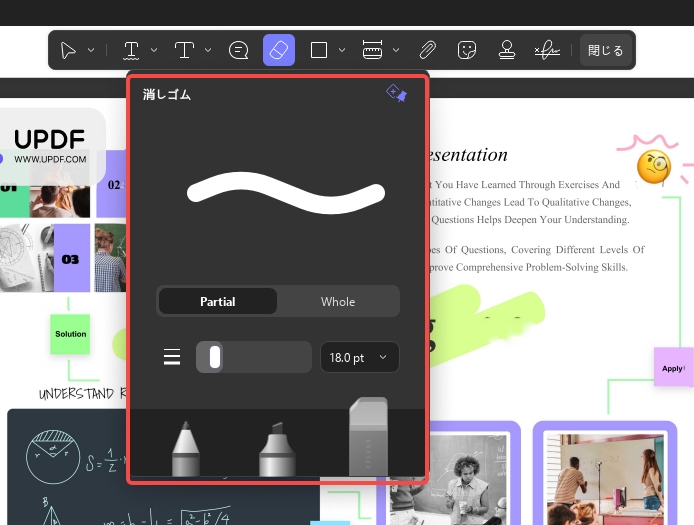Screen dimensions: 694x525
Task: Expand the measurement tool dropdown arrow
Action: pyautogui.click(x=396, y=50)
